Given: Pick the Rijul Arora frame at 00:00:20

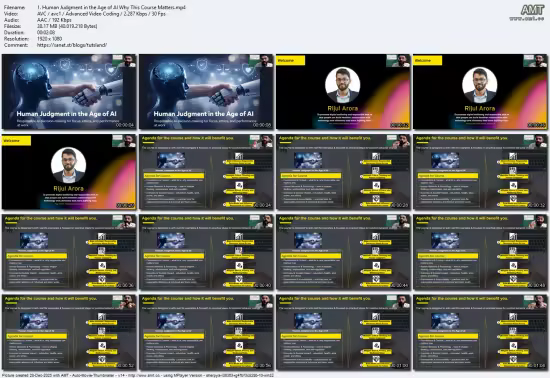Looking at the screenshot, I should 69,172.
